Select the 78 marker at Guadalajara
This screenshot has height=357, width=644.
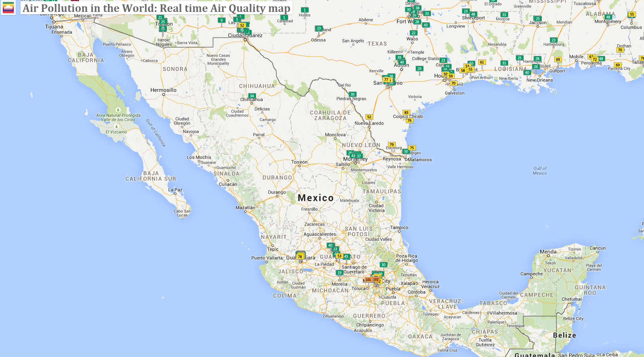tap(300, 257)
